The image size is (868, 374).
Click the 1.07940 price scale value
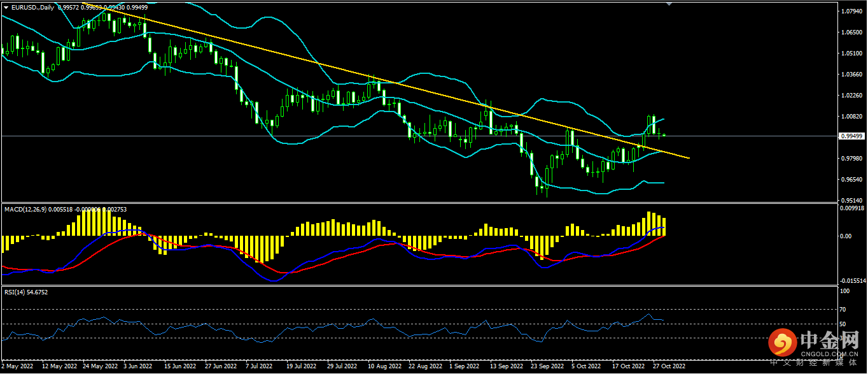(851, 11)
